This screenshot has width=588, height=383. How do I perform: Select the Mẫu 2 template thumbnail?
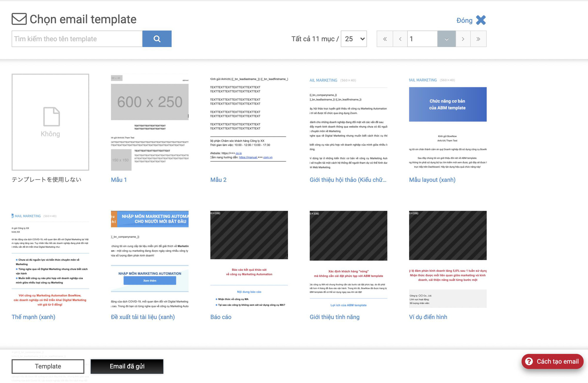pyautogui.click(x=249, y=122)
